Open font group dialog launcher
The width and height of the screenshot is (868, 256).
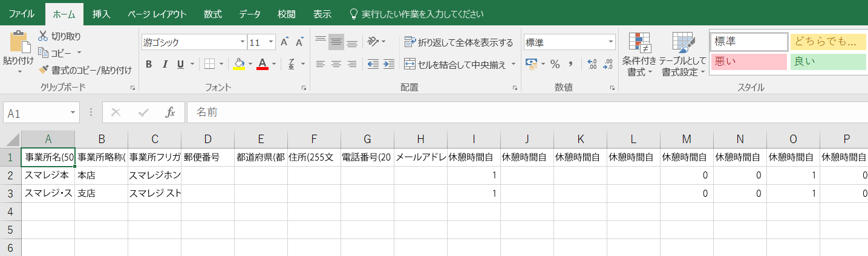click(x=304, y=88)
